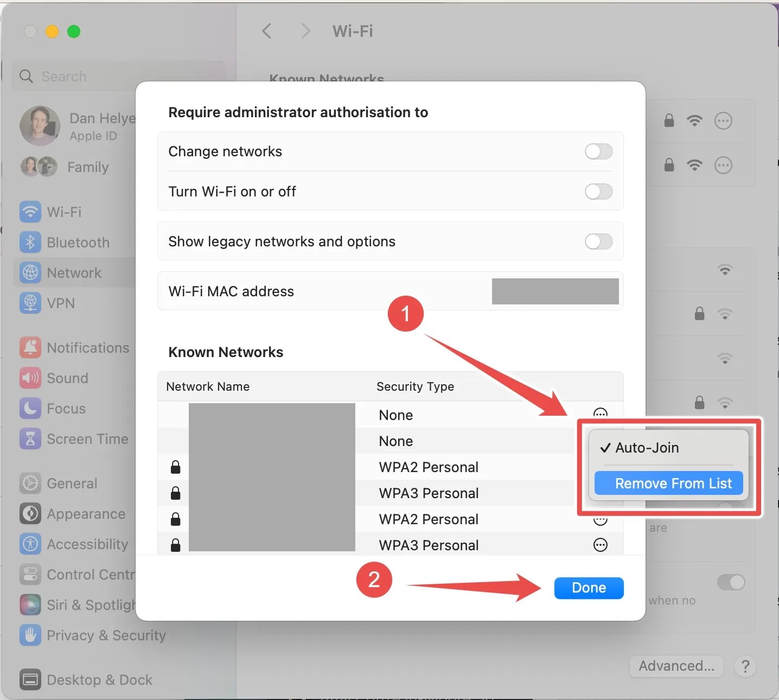
Task: Toggle the switch above 'when no' text
Action: pos(731,582)
